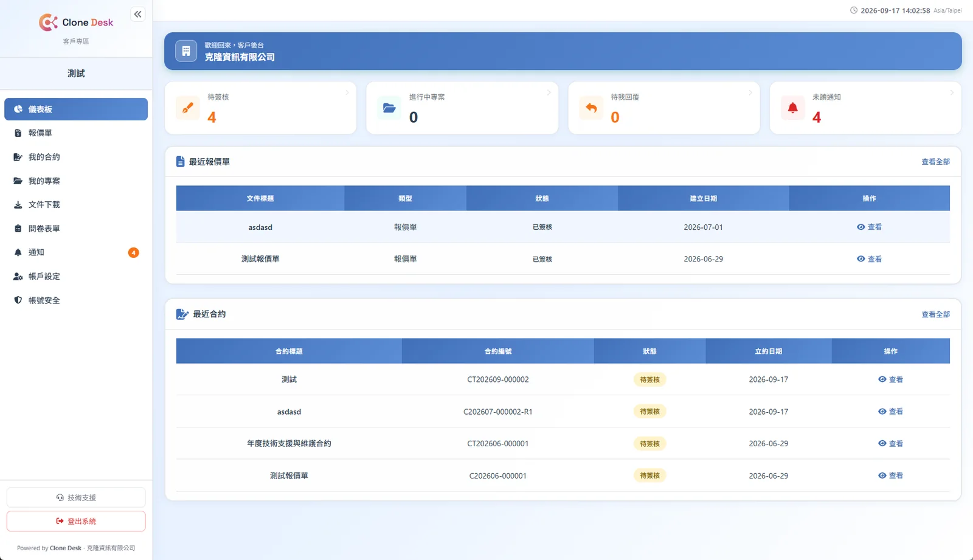This screenshot has height=560, width=973.
Task: Click the red bell icon on the 未讀通知 card
Action: point(793,108)
